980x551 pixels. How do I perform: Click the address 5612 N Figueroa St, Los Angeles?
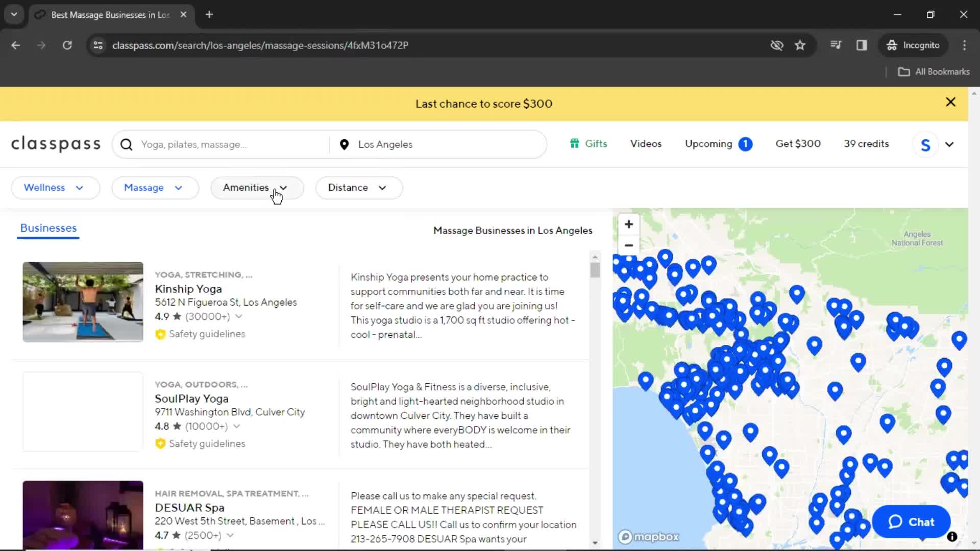[x=226, y=303]
